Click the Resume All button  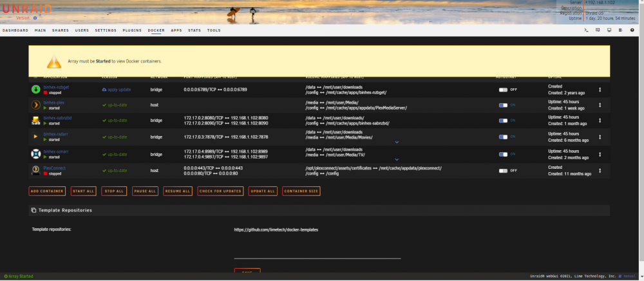tap(178, 191)
